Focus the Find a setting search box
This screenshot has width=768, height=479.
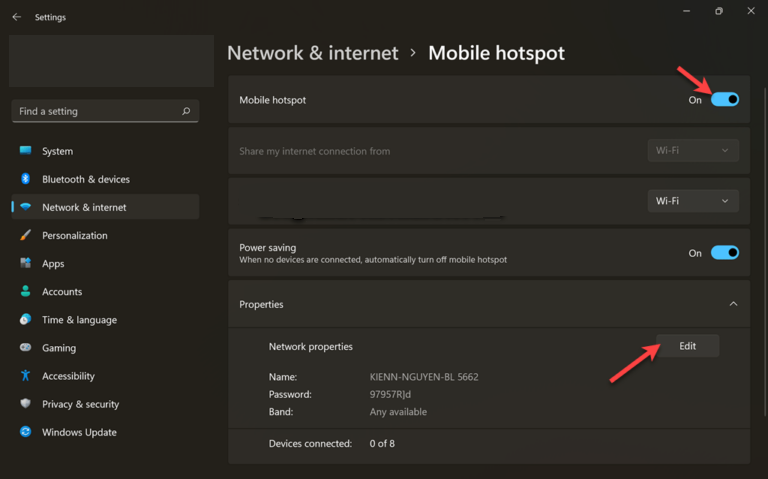[105, 111]
